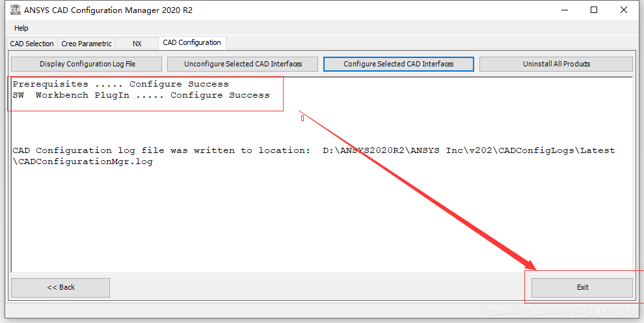Click Configure Selected CAD Interfaces

(x=399, y=64)
